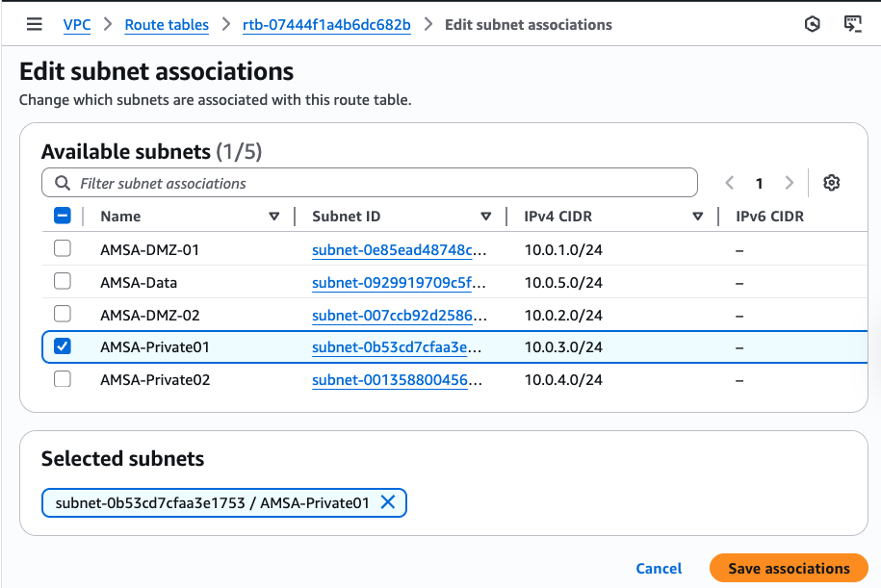Sort by IPv4 CIDR column arrow
Image resolution: width=881 pixels, height=588 pixels.
(698, 217)
